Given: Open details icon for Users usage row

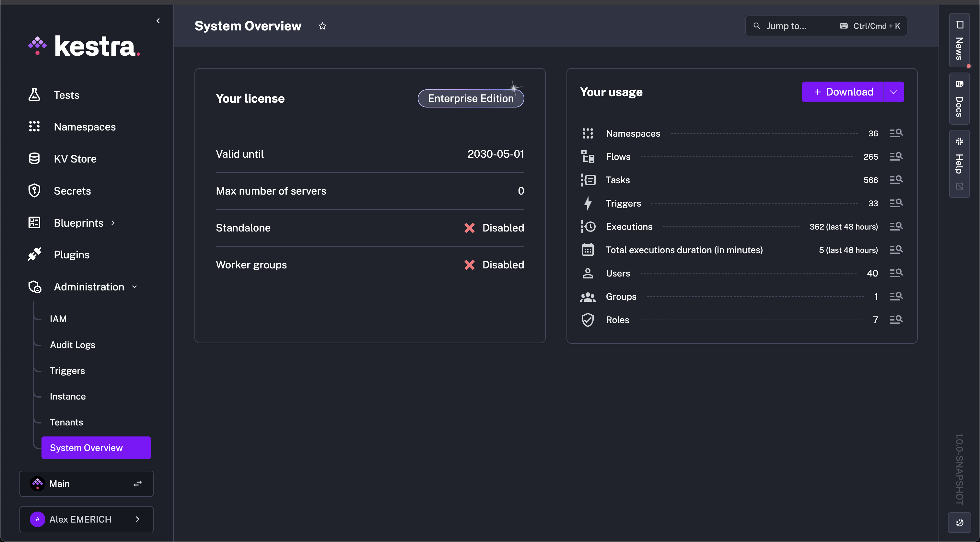Looking at the screenshot, I should click(x=896, y=273).
